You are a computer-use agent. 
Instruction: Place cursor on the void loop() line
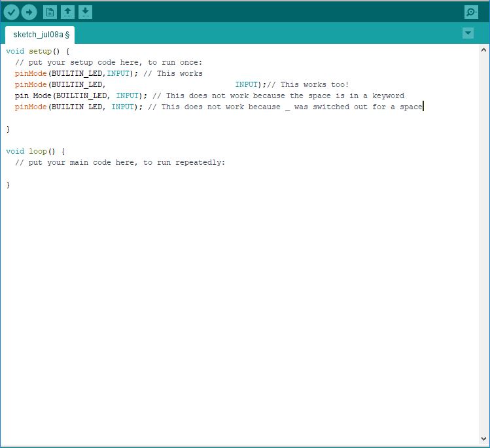point(35,151)
